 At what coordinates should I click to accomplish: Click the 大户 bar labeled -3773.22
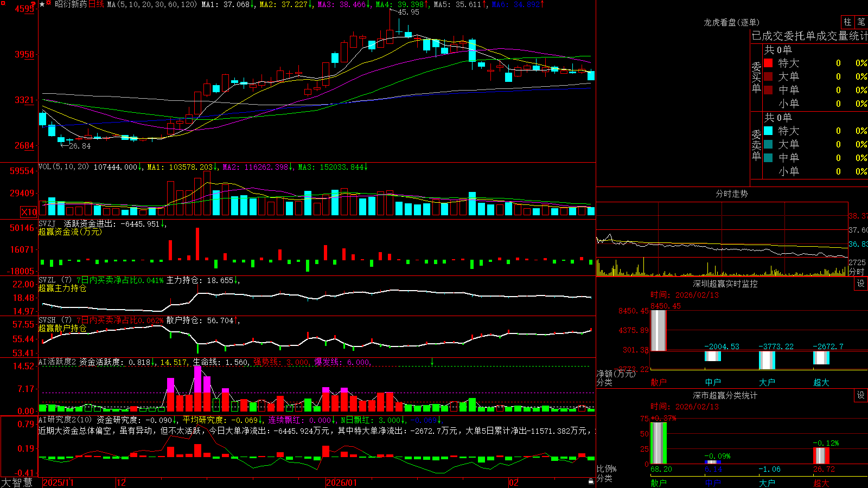(x=767, y=360)
